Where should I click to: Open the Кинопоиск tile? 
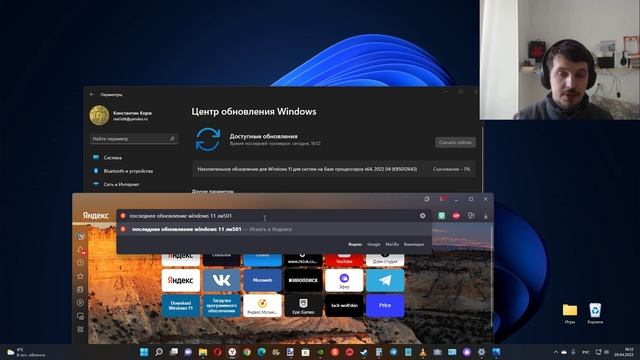(303, 280)
